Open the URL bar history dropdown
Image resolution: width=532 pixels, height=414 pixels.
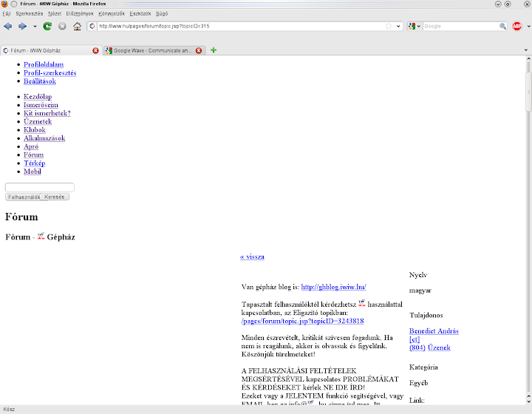coord(398,26)
